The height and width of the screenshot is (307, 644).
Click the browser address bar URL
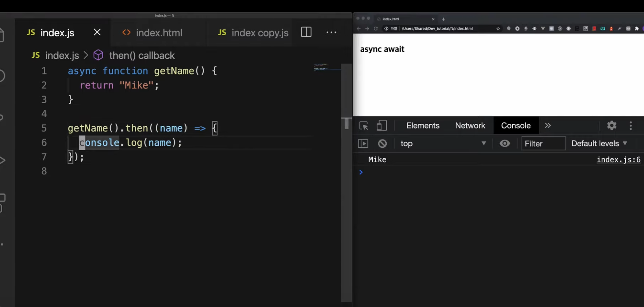437,29
